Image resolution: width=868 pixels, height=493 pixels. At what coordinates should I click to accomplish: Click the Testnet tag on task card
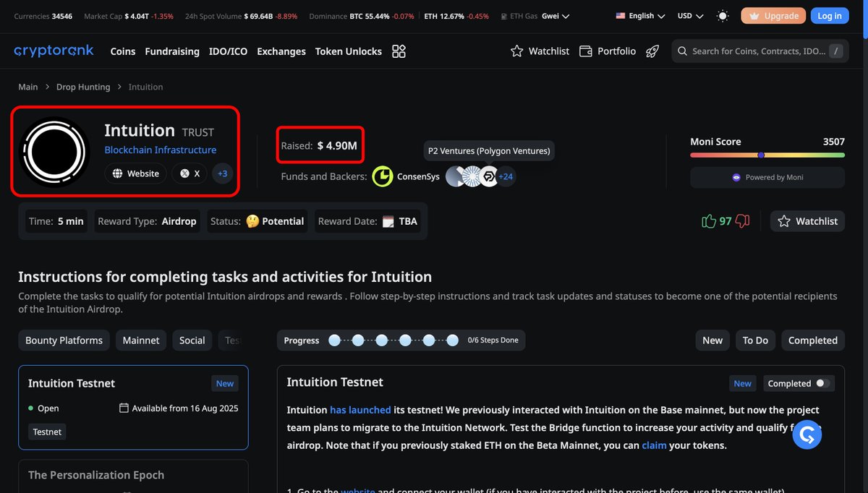click(47, 432)
